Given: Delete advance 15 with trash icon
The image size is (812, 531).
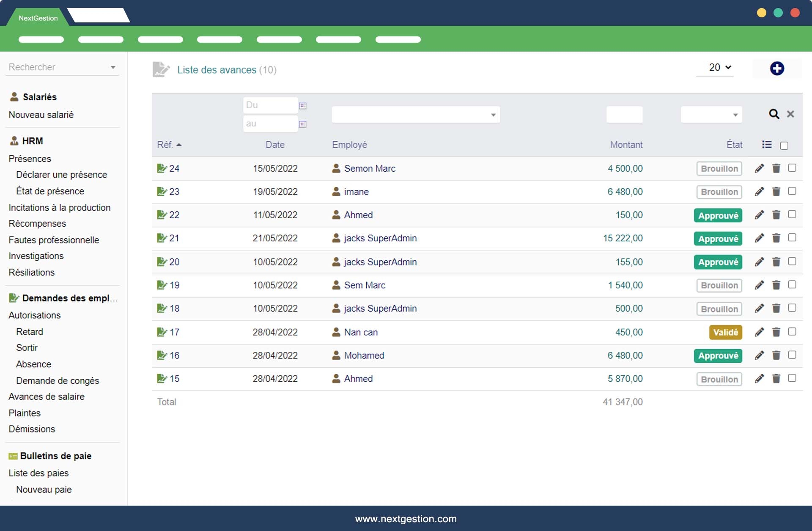Looking at the screenshot, I should point(776,379).
